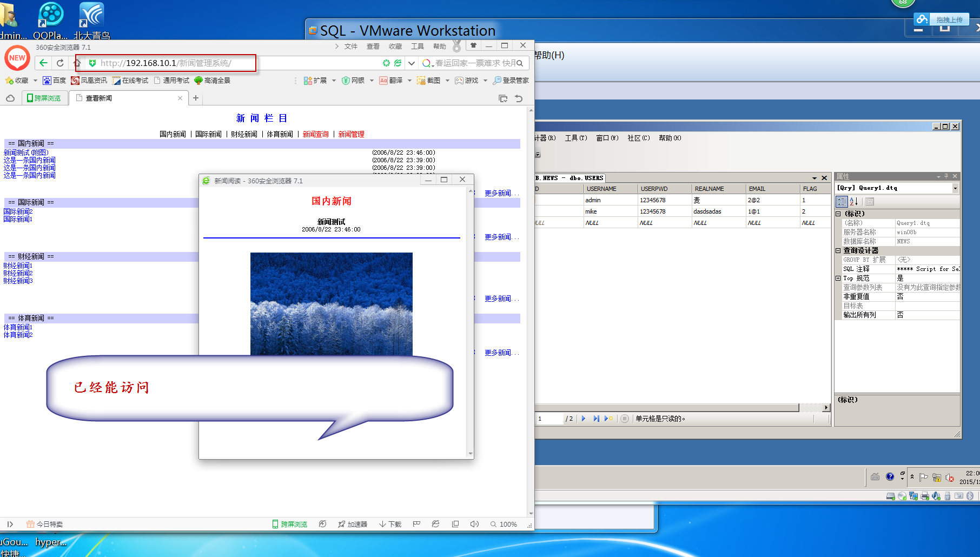The width and height of the screenshot is (980, 557).
Task: Open the 在线考试 bookmark
Action: [x=130, y=81]
